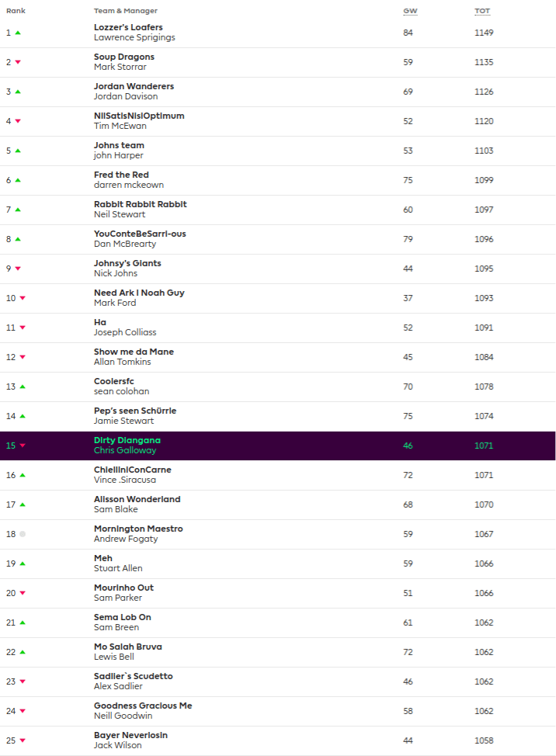Click red down arrow beside rank 2
Screen dimensions: 556x756
18,62
